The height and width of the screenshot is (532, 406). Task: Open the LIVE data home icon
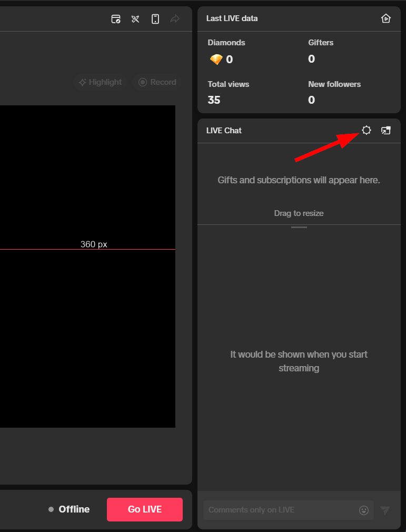click(385, 18)
